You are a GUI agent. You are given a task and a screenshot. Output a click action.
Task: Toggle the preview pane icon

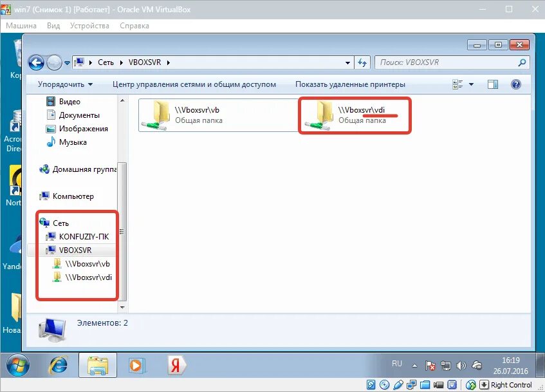point(493,84)
